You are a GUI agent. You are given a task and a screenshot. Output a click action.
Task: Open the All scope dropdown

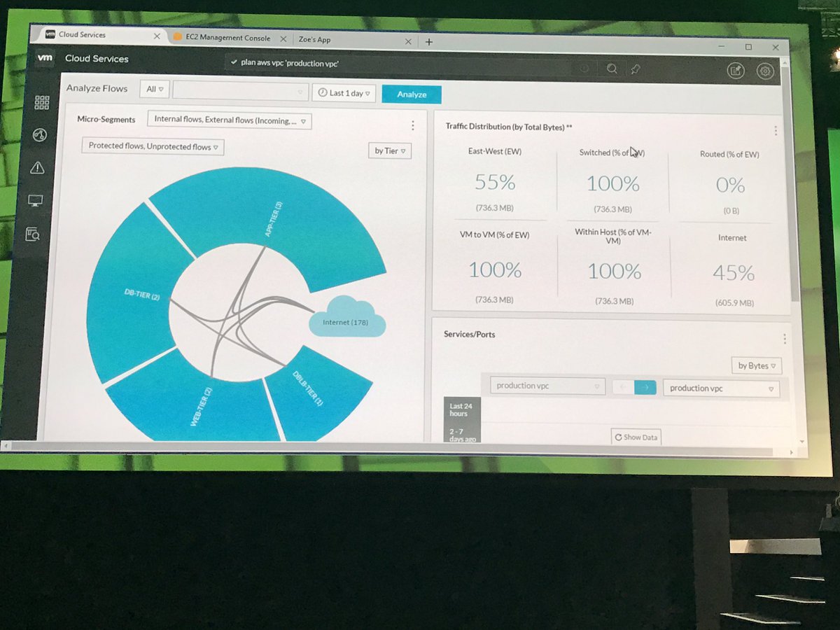tap(155, 90)
